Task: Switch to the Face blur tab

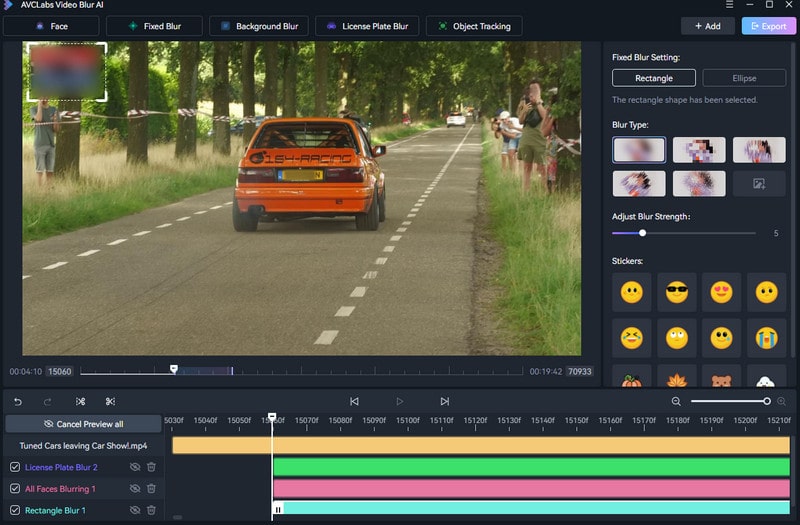Action: coord(51,26)
